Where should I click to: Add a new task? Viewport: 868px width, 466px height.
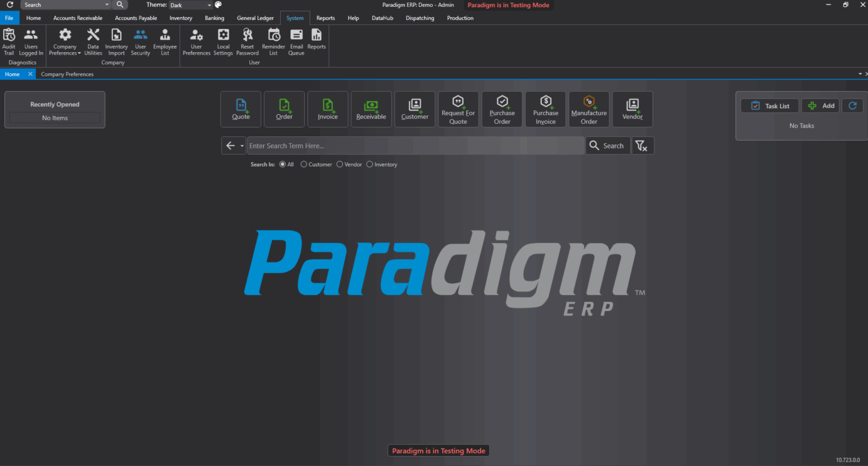[x=821, y=106]
